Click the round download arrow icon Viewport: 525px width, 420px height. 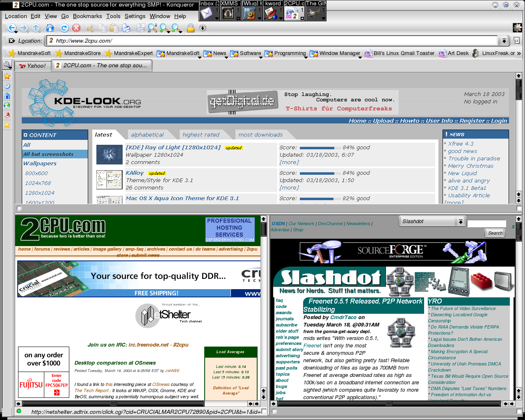pyautogui.click(x=203, y=28)
